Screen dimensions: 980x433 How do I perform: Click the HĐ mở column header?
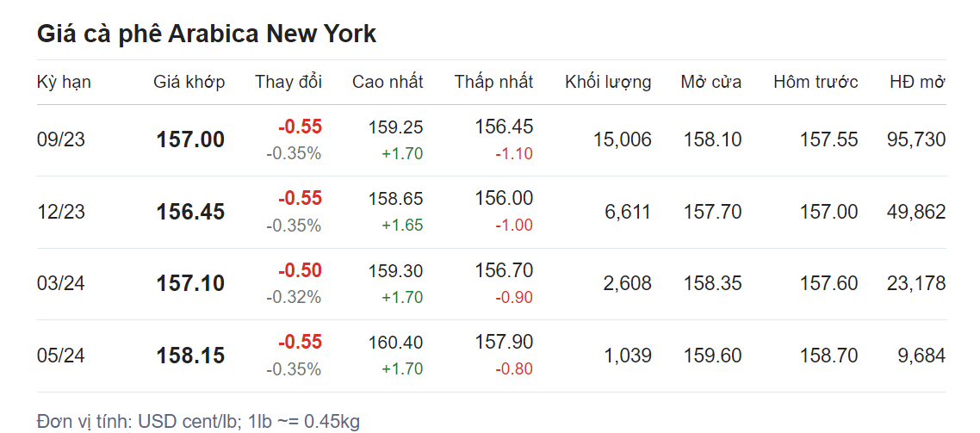917,83
